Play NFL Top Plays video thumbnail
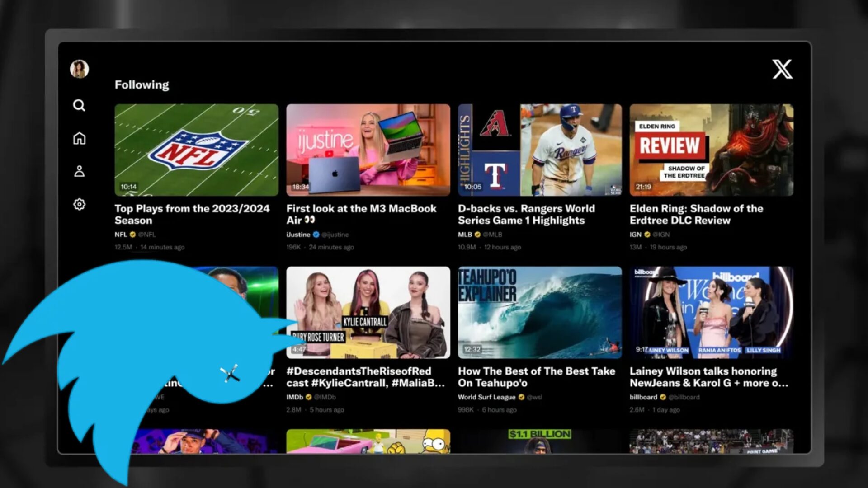868x488 pixels. (x=196, y=150)
